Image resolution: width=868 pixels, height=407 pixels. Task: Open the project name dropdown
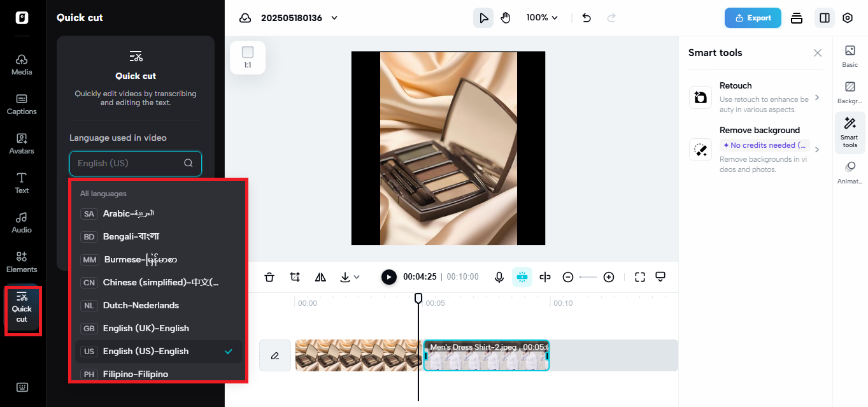coord(334,18)
